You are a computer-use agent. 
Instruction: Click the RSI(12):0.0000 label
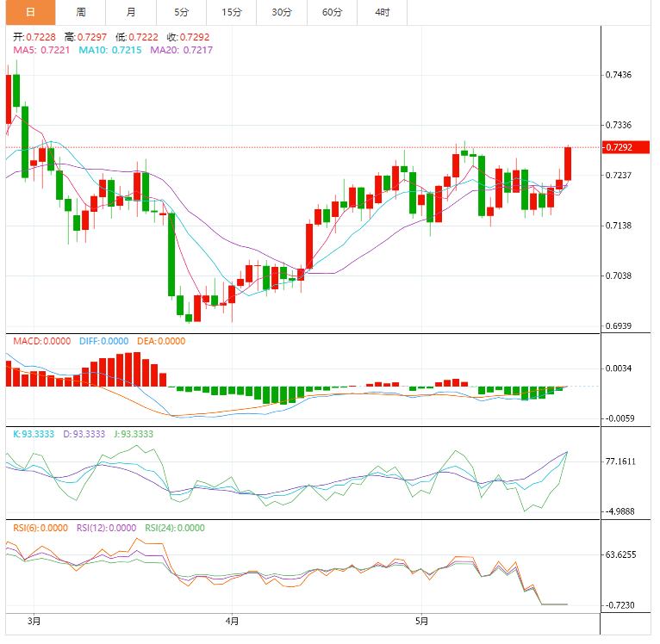[x=107, y=528]
